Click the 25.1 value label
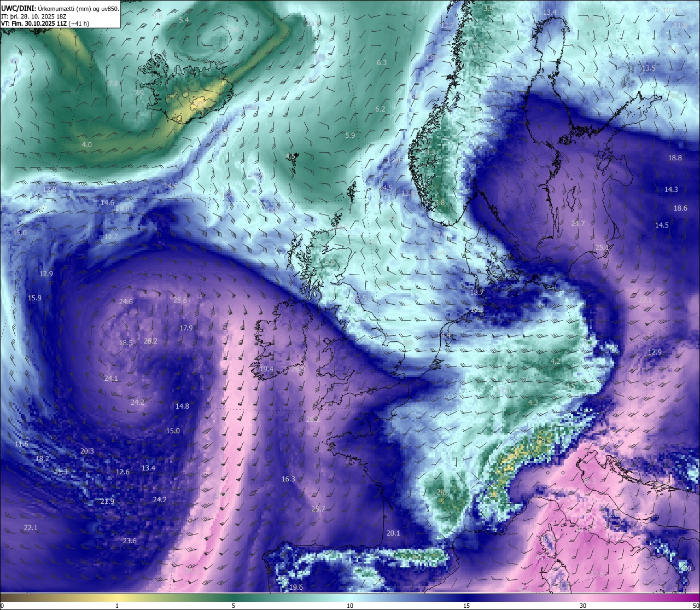700x610 pixels. [x=602, y=247]
